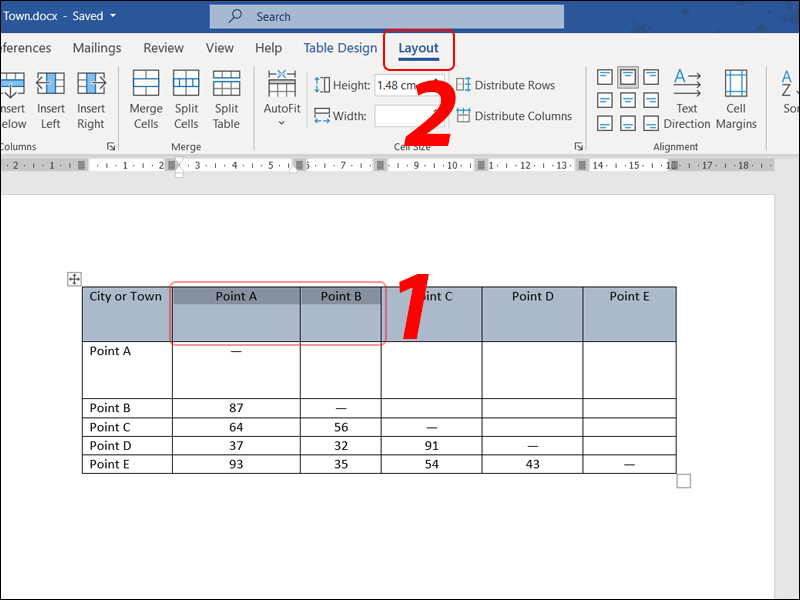Click Distribute Rows
Viewport: 800px width, 600px height.
coord(506,85)
